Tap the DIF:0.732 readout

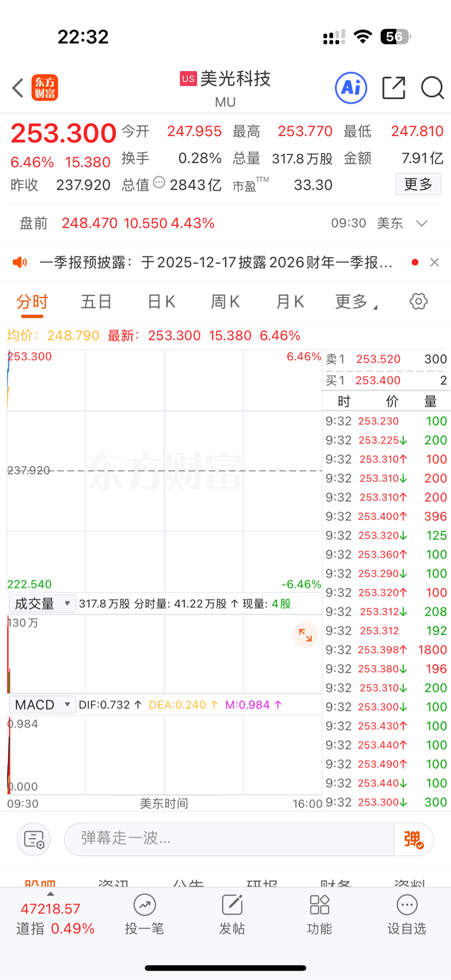[x=110, y=705]
